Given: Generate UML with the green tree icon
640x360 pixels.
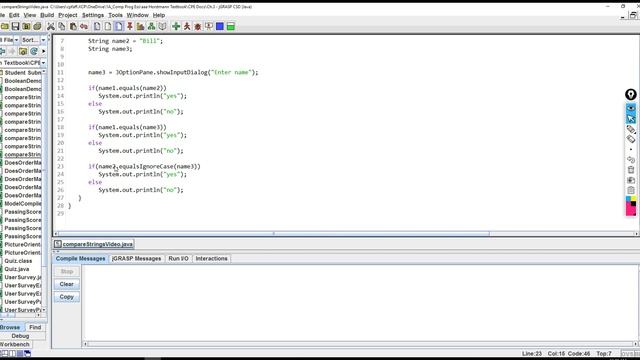Looking at the screenshot, I should [151, 27].
